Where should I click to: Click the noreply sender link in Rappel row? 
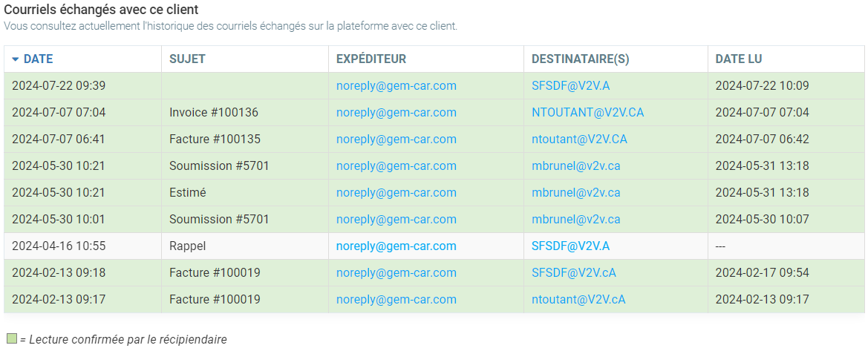click(x=396, y=246)
